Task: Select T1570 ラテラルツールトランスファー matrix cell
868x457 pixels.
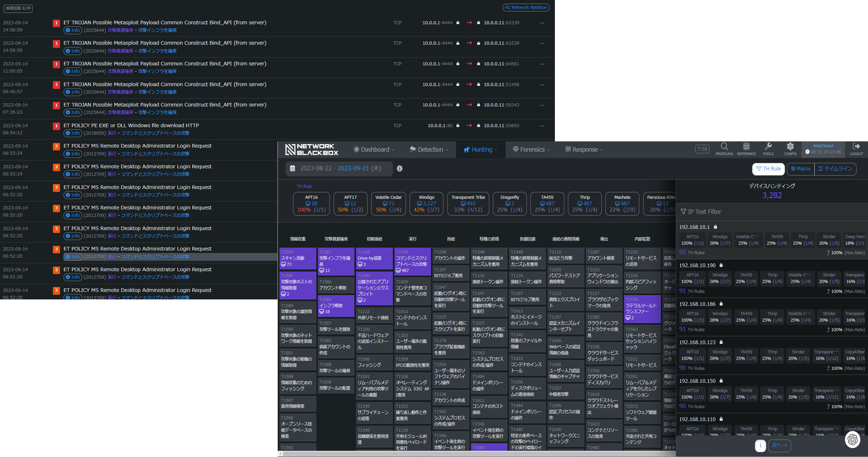Action: pos(642,309)
